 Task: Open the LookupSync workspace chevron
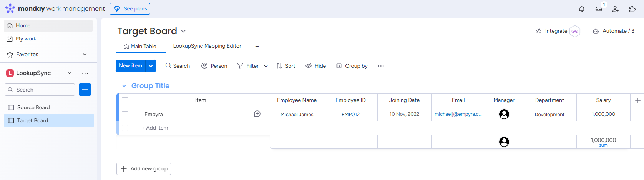(x=70, y=73)
